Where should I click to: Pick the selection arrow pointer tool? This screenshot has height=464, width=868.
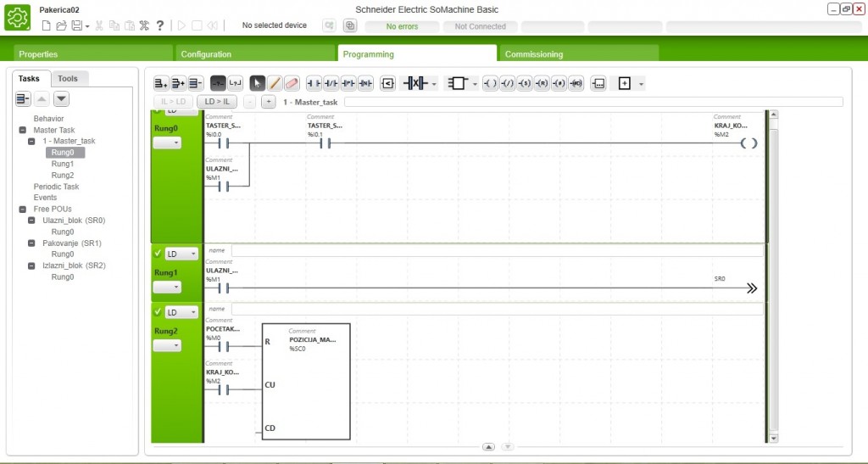coord(258,83)
